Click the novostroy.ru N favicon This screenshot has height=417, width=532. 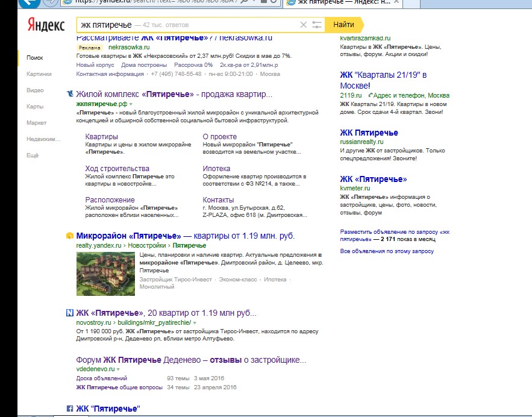point(69,313)
